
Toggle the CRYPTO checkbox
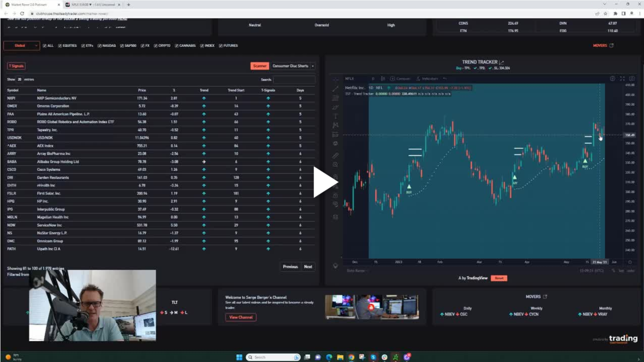(x=156, y=46)
